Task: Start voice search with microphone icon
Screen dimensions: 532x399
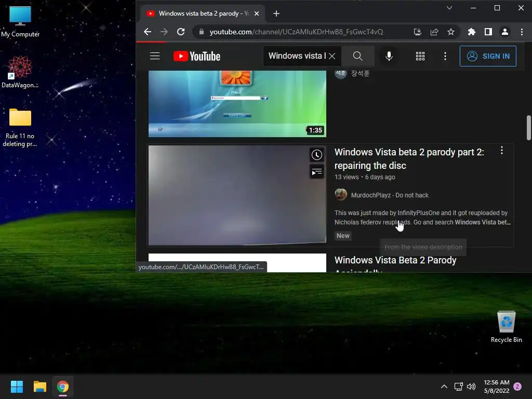Action: [389, 56]
